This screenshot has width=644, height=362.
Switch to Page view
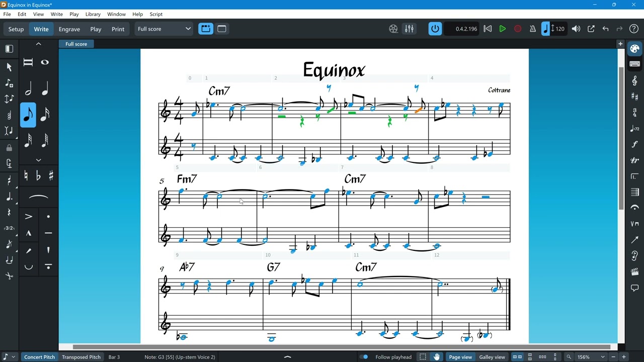tap(460, 357)
